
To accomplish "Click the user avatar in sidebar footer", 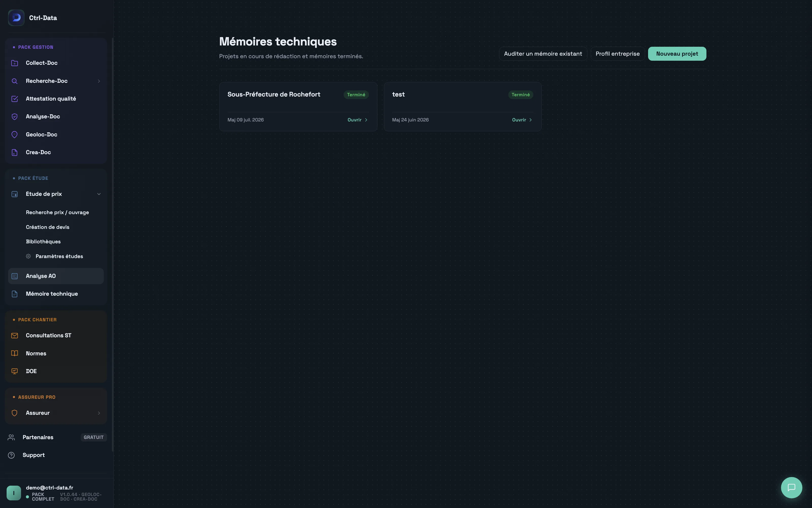I will coord(14,493).
